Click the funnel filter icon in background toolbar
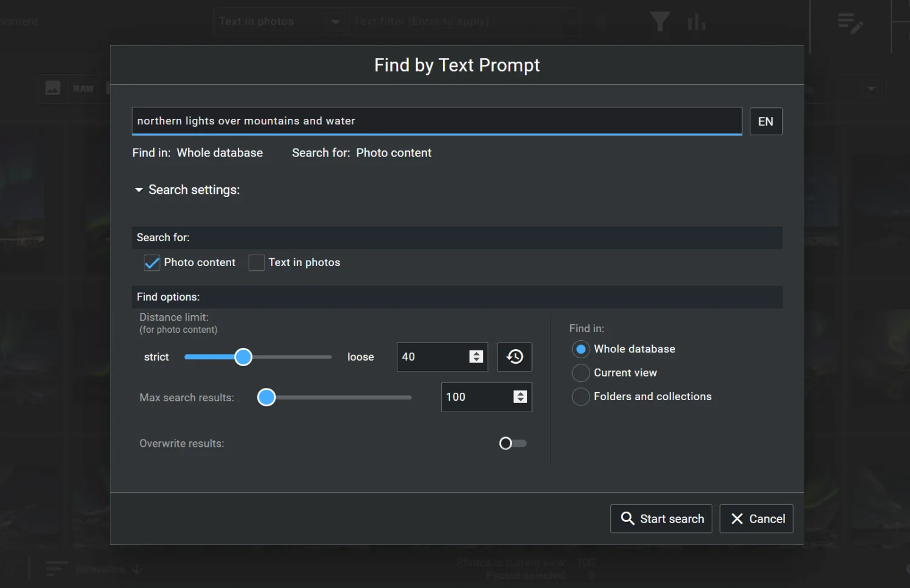Viewport: 910px width, 588px height. tap(660, 22)
